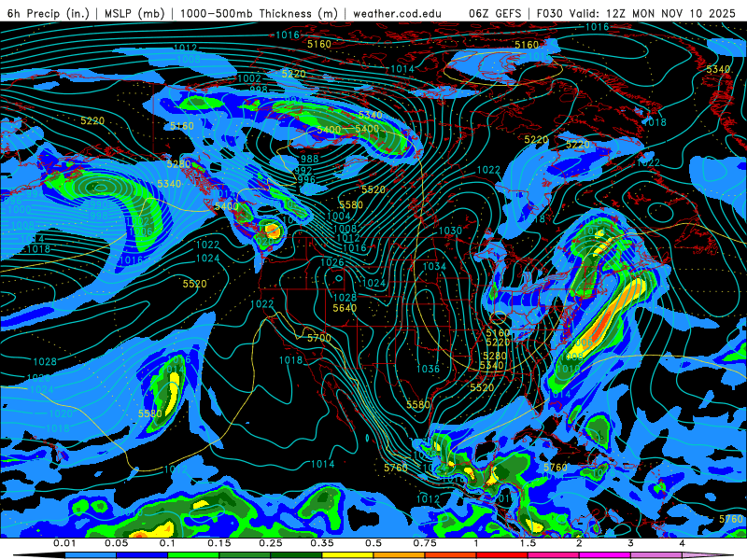The image size is (747, 560).
Task: Click the yellow 0.35 legend color swatch
Action: click(347, 555)
